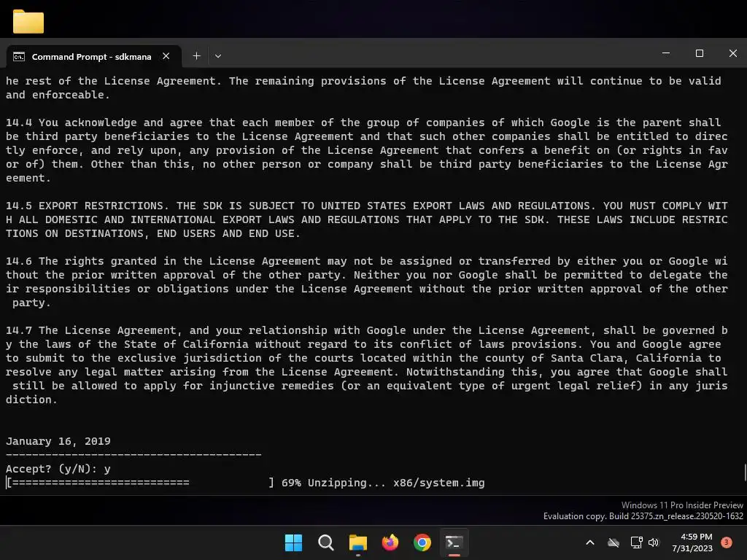Launch Firefox from the taskbar
The image size is (747, 560).
390,542
